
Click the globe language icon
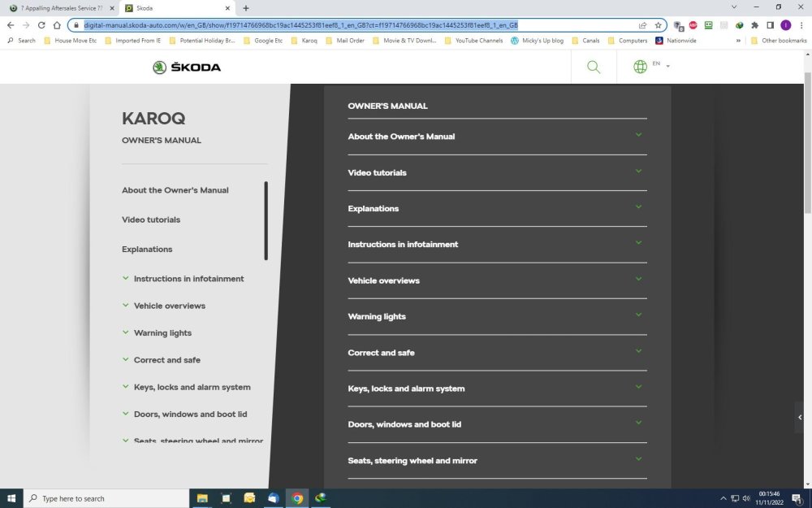point(640,67)
